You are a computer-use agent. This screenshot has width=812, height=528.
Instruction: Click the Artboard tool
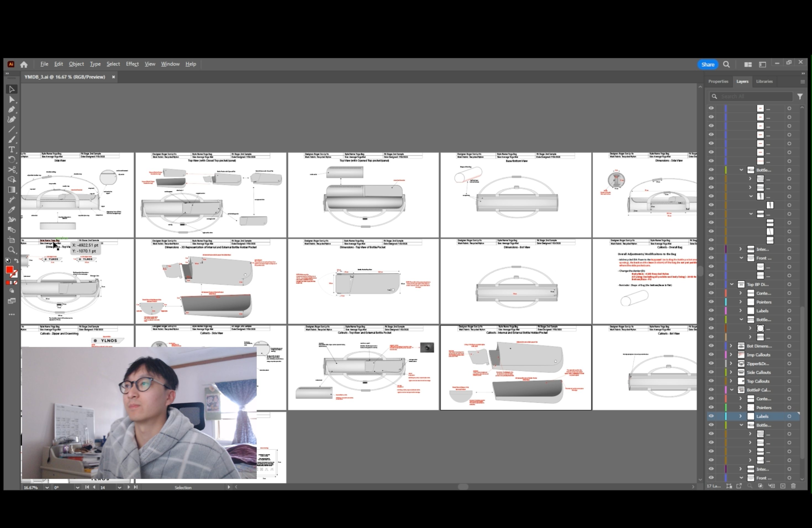click(x=12, y=240)
